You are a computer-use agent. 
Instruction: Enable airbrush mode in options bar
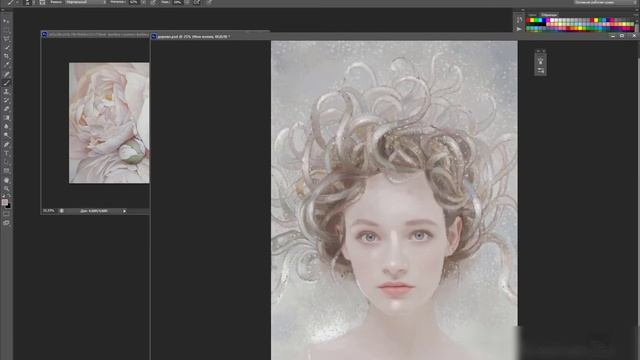click(196, 2)
